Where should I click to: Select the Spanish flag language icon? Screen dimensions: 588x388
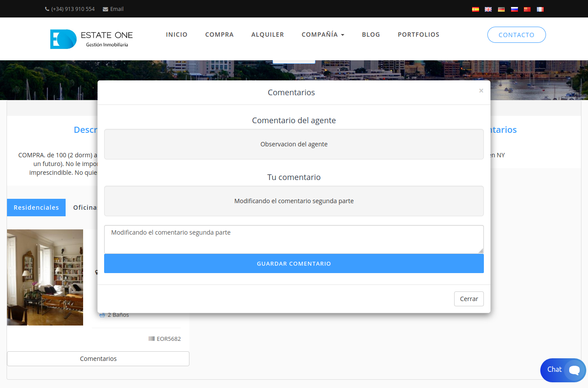click(476, 9)
